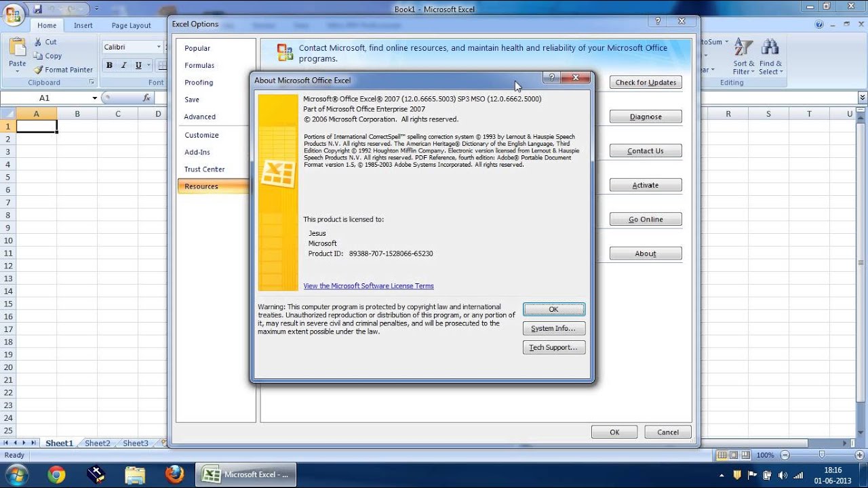Click the Office Button orb
The width and height of the screenshot is (868, 488).
(13, 14)
